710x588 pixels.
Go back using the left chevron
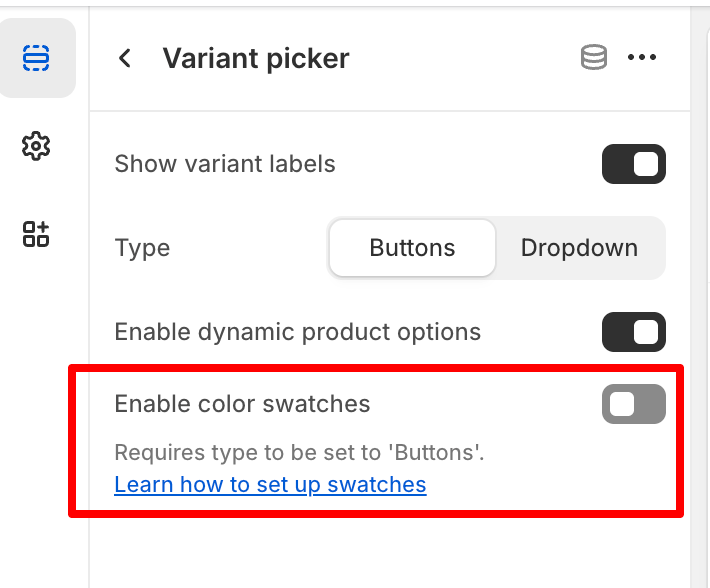[125, 58]
